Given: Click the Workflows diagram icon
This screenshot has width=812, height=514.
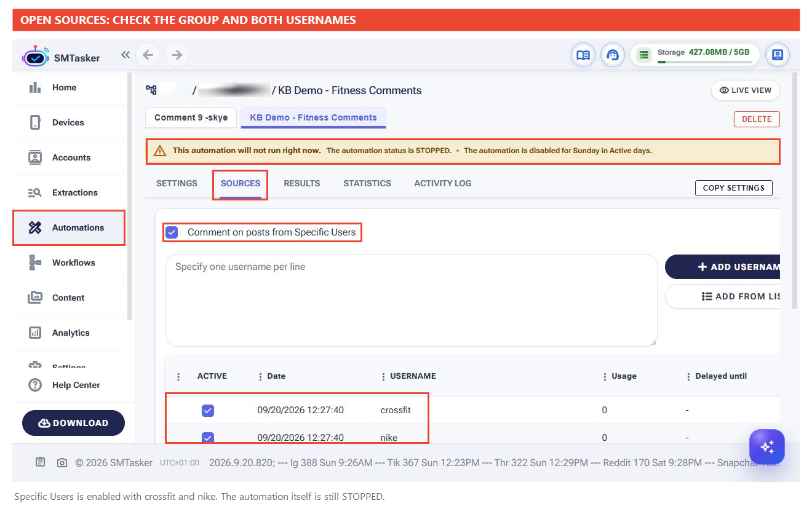Looking at the screenshot, I should (x=35, y=263).
